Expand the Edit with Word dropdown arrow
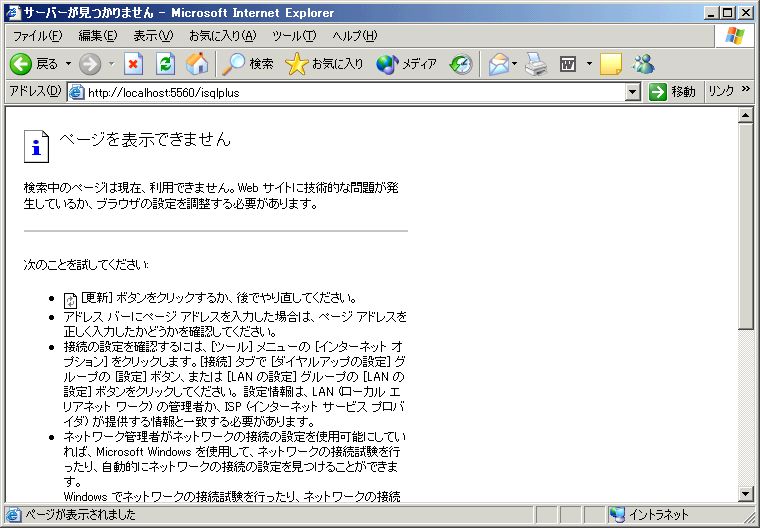Image resolution: width=760 pixels, height=528 pixels. pyautogui.click(x=589, y=64)
